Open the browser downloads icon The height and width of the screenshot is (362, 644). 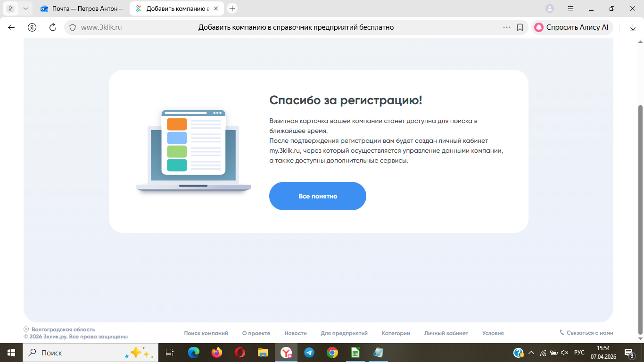tap(633, 27)
